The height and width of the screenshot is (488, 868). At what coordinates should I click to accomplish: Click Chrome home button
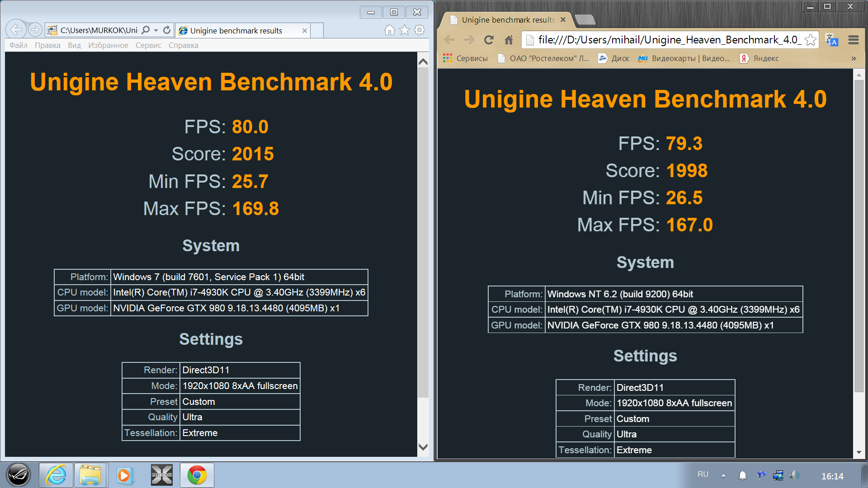pos(509,40)
